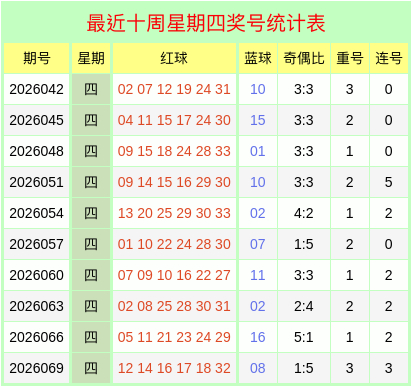Select red balls 13 20 25 29 30 33
This screenshot has width=412, height=387.
174,213
